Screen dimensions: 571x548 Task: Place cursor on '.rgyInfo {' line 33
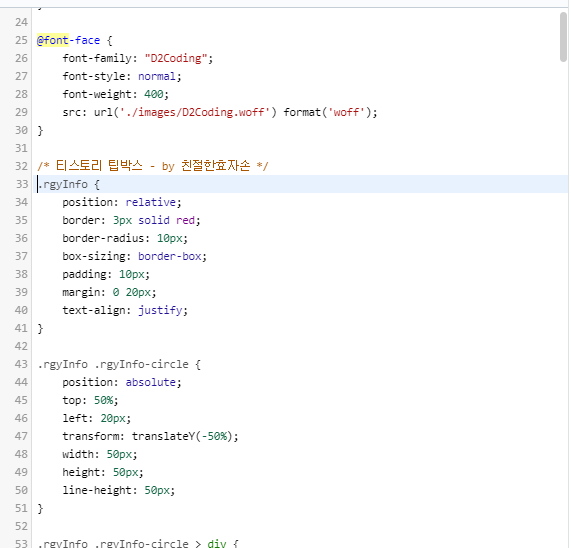[68, 184]
